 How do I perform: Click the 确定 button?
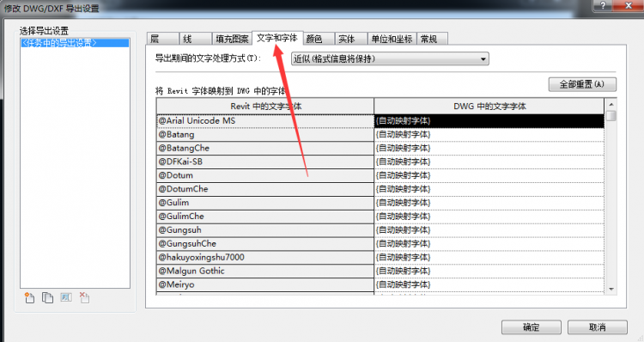click(x=531, y=327)
